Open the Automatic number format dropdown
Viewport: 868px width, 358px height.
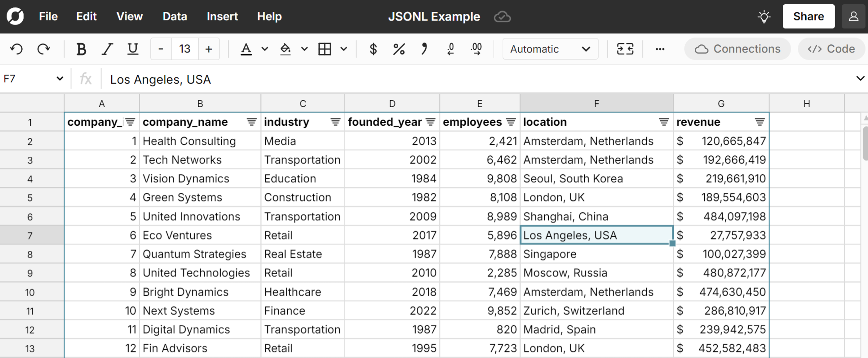550,49
